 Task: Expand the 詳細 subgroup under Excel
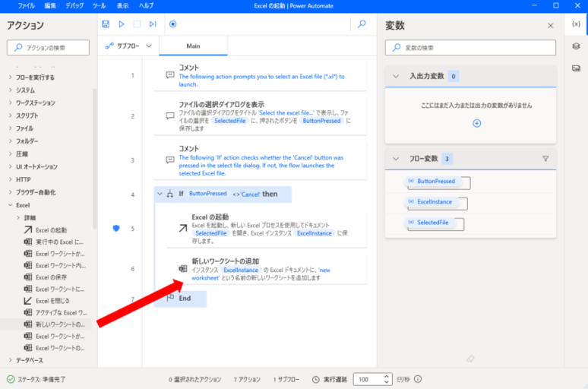18,217
